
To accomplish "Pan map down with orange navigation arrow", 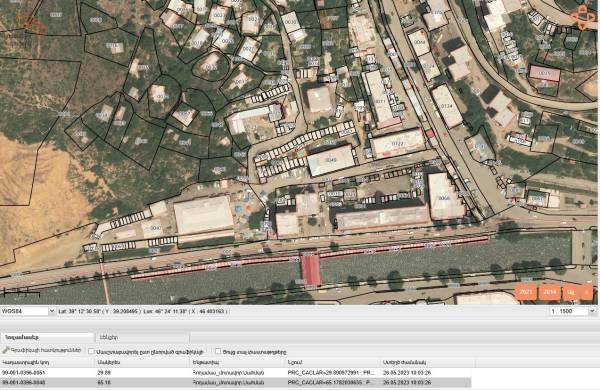I will pos(582,26).
